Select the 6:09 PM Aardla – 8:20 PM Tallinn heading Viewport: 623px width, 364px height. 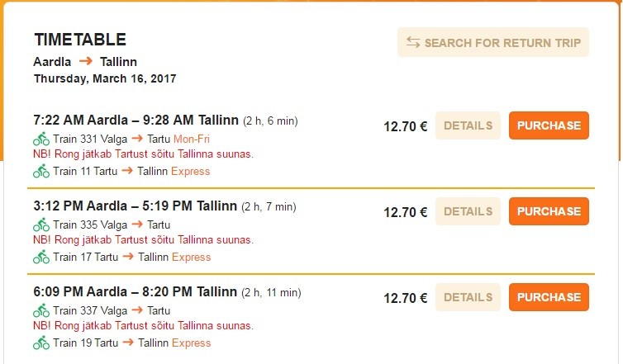(136, 292)
